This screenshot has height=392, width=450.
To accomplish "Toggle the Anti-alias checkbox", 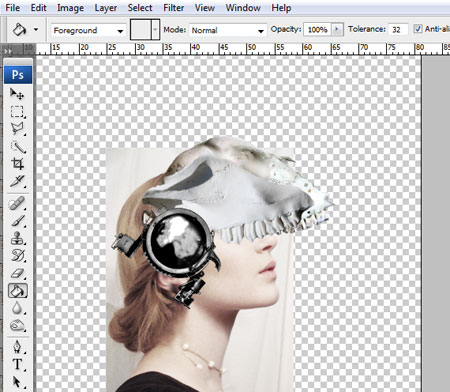I will pos(418,29).
